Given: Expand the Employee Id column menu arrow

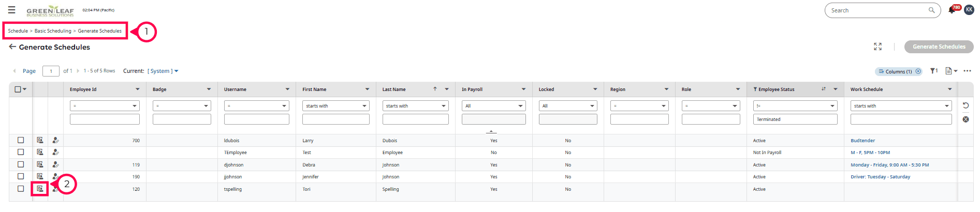Looking at the screenshot, I should click(137, 89).
